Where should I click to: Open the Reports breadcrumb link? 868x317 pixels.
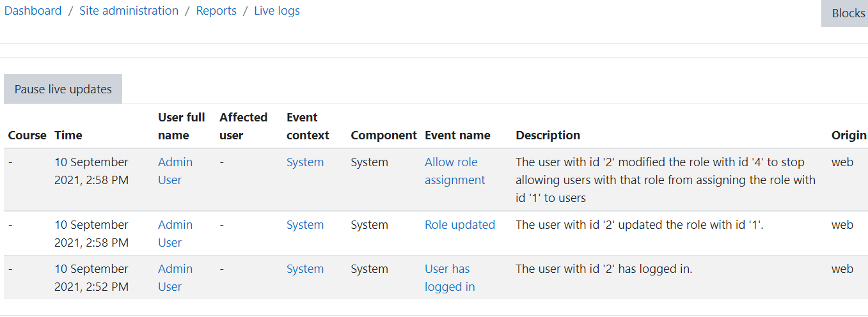click(216, 11)
